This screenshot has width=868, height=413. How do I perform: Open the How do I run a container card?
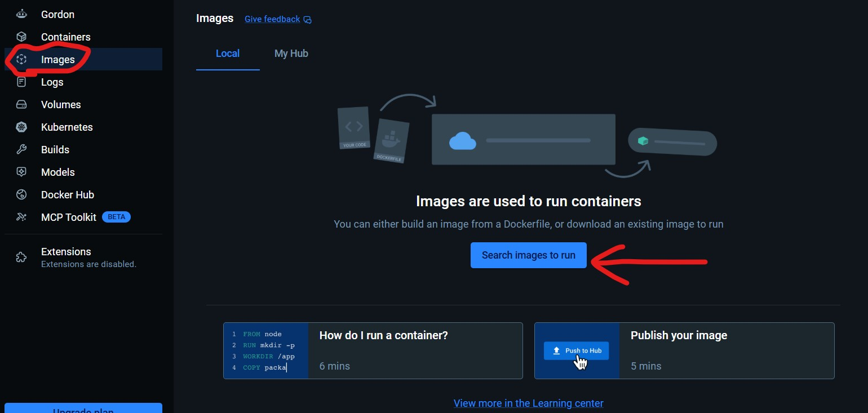point(373,350)
